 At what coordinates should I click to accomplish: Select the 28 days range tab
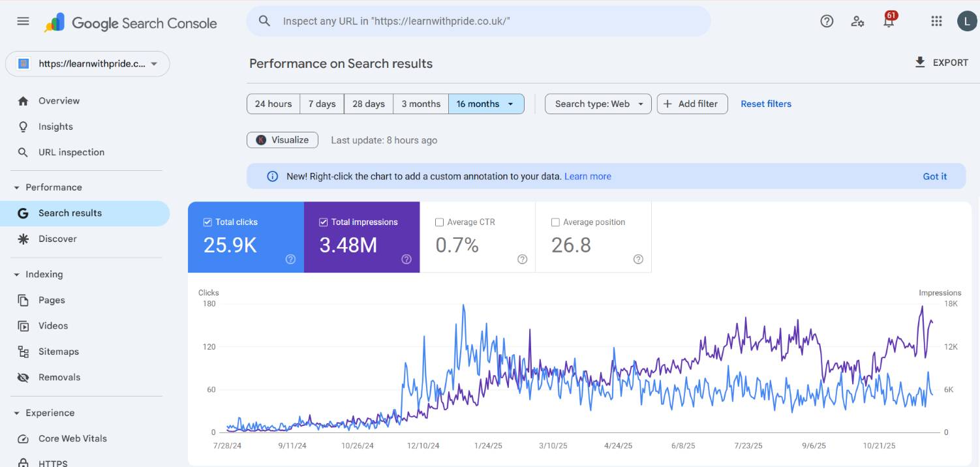pos(369,104)
